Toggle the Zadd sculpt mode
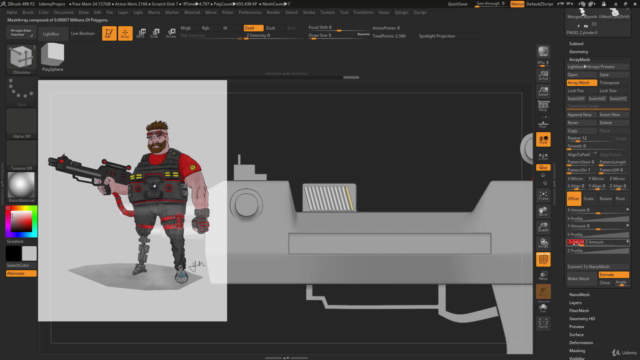The width and height of the screenshot is (640, 360). pyautogui.click(x=253, y=28)
